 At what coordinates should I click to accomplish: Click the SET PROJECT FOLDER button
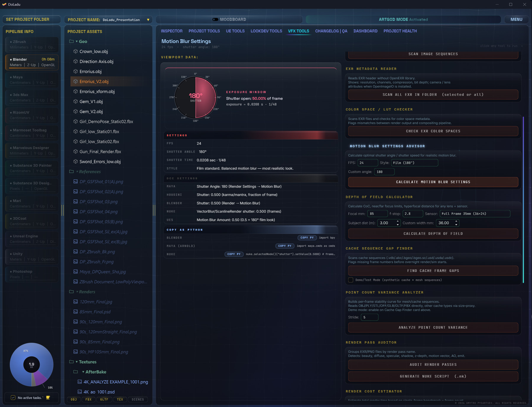(32, 20)
